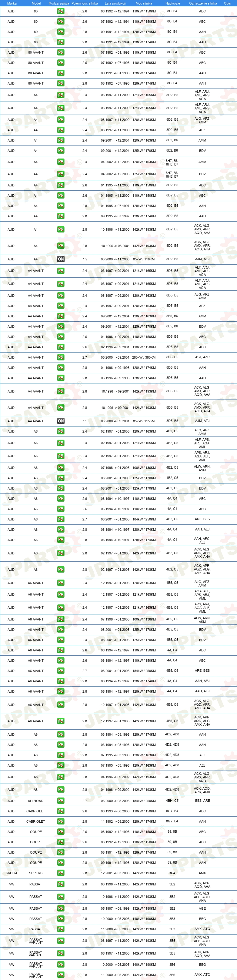The image size is (237, 980).
Task: Click the Model column header
Action: [36, 3]
